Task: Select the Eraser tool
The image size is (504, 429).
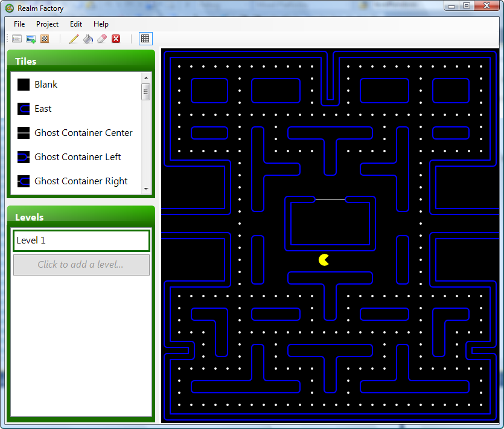Action: [x=102, y=39]
